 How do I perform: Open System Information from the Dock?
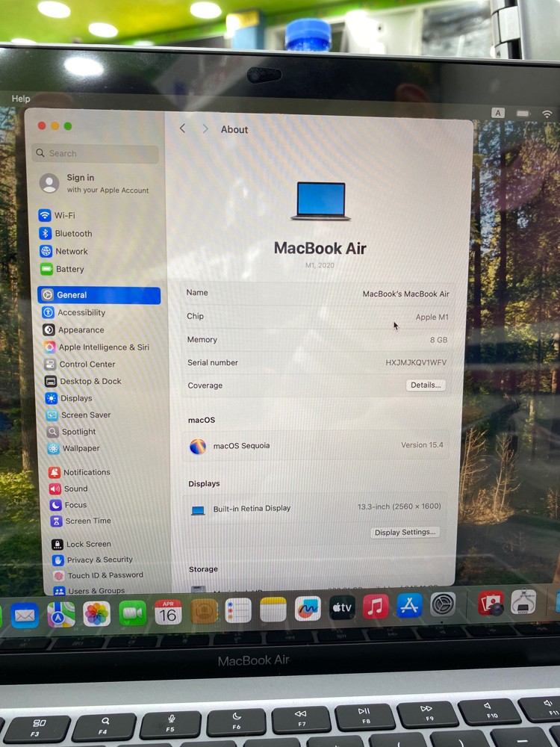click(523, 602)
